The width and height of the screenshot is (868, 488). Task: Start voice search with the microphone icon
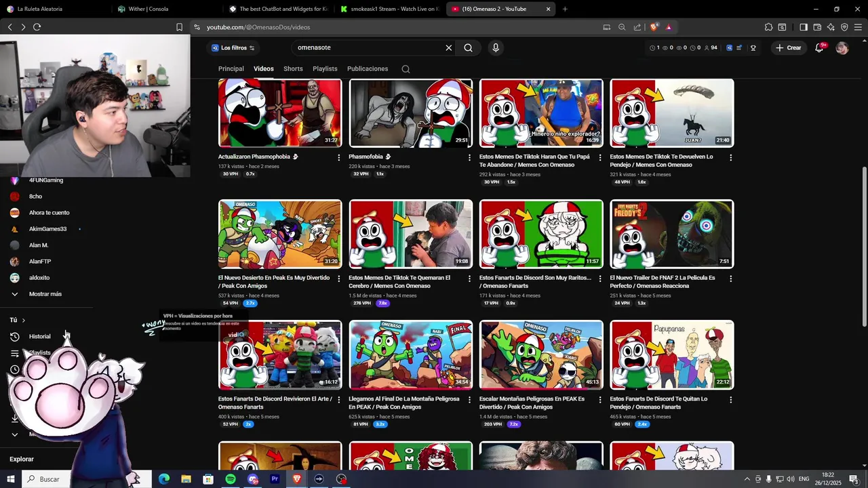pyautogui.click(x=496, y=47)
